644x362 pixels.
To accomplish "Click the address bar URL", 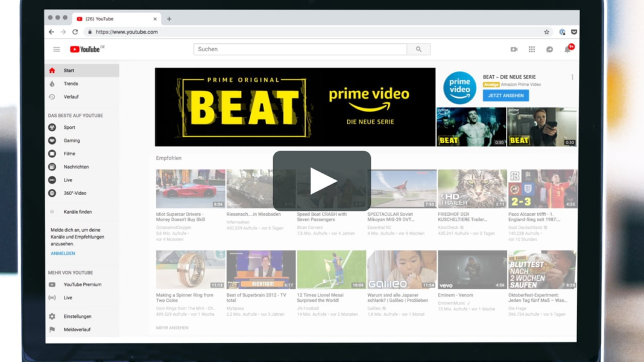I will [x=127, y=31].
